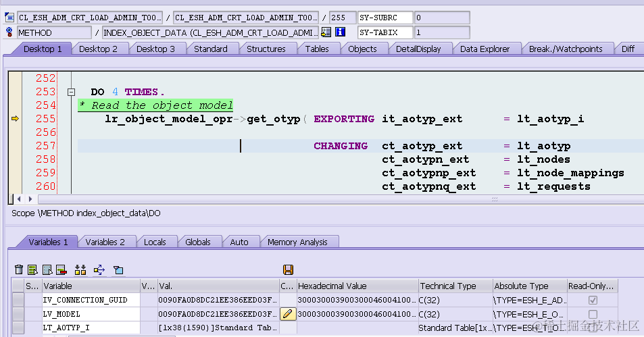The height and width of the screenshot is (337, 644).
Task: Click the remove row icon with red bar
Action: point(61,269)
